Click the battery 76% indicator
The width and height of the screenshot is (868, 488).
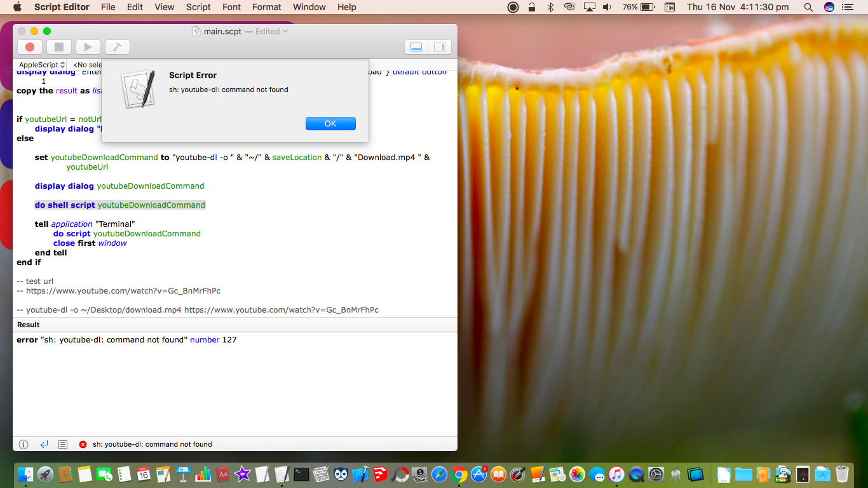pos(639,7)
